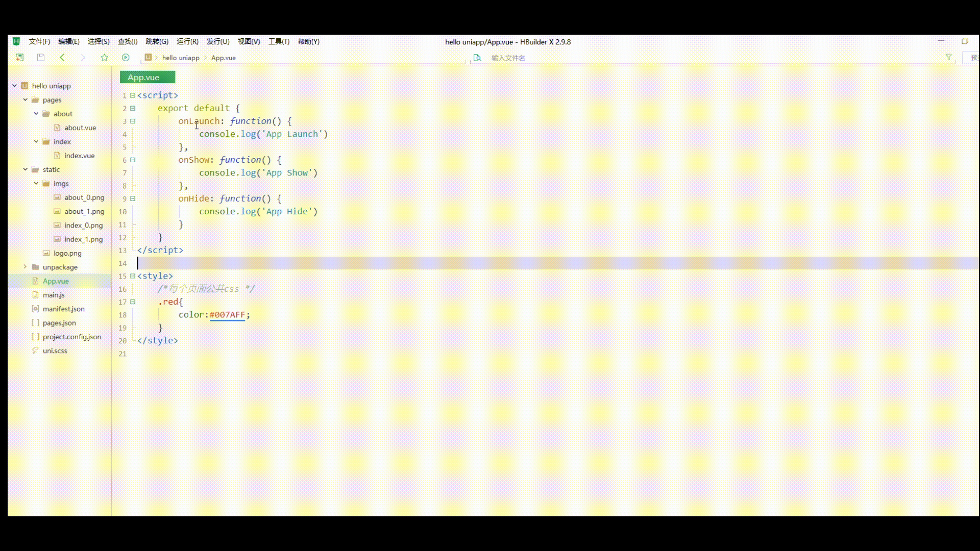This screenshot has width=980, height=551.
Task: Go forward with the right arrow icon
Action: click(x=83, y=58)
